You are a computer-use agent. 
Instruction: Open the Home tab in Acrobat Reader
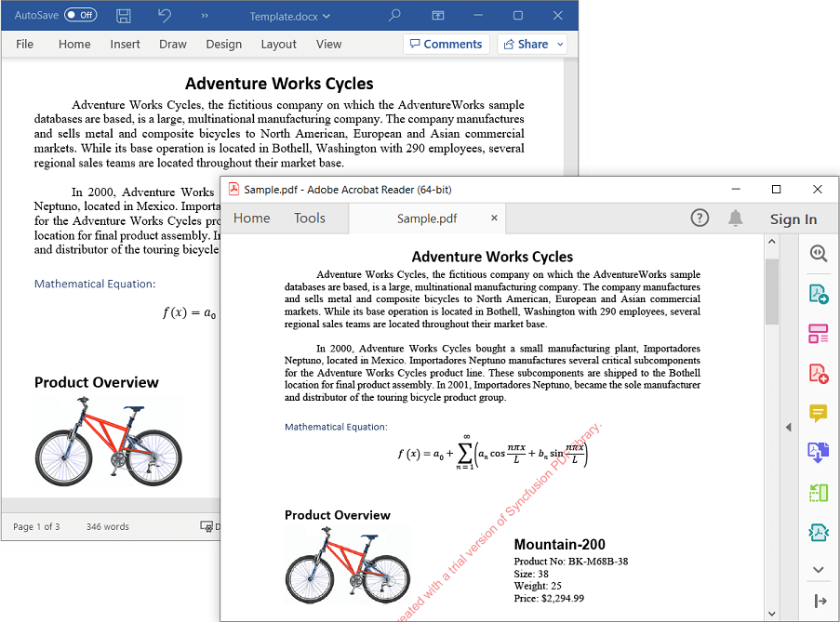[x=252, y=218]
